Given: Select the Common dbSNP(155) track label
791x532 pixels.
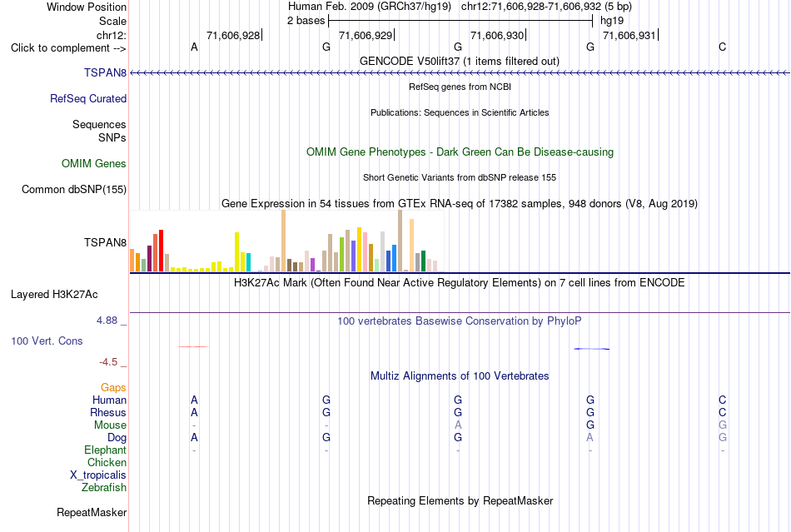Looking at the screenshot, I should (x=74, y=190).
